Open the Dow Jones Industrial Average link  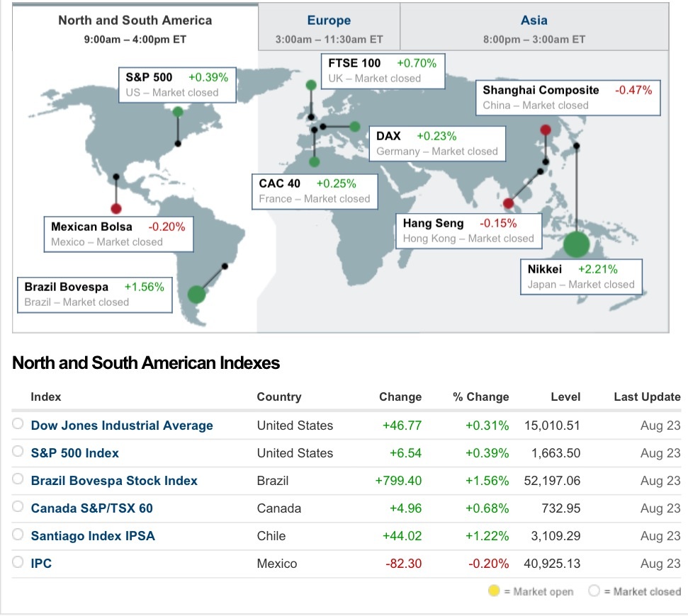122,426
